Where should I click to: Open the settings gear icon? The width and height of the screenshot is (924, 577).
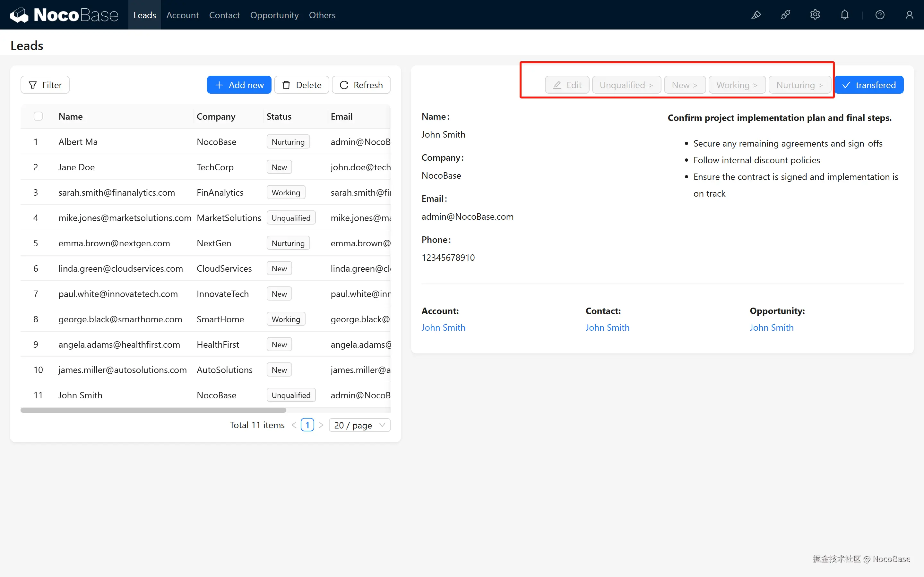815,15
